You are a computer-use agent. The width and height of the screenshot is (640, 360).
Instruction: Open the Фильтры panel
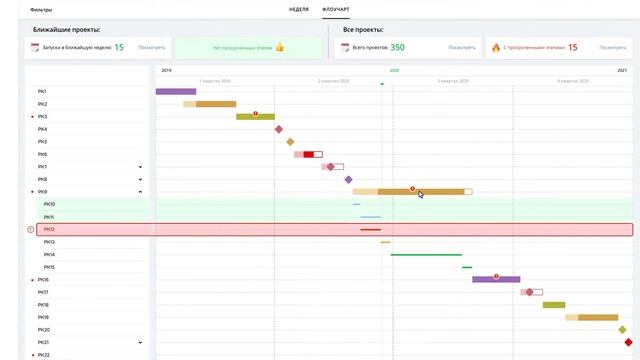41,9
